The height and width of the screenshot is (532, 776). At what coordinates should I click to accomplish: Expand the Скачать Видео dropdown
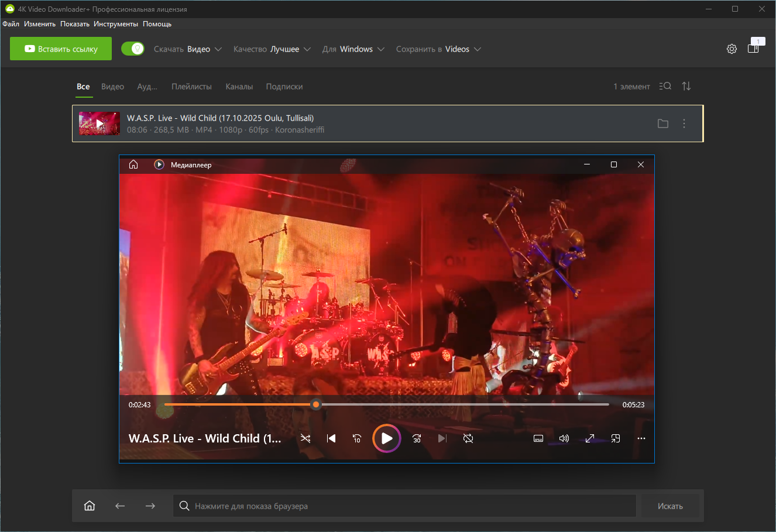(x=188, y=49)
